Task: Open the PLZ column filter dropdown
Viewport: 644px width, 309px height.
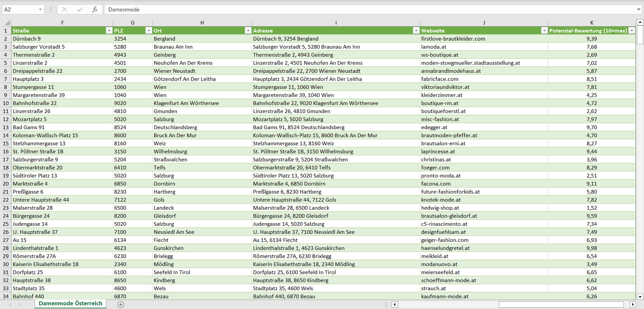Action: point(148,31)
